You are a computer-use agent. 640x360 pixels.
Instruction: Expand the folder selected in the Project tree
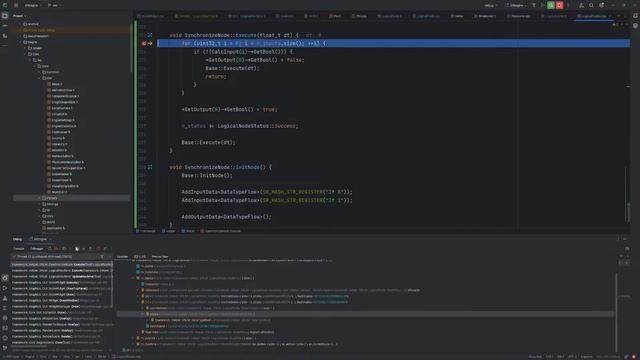(x=40, y=198)
